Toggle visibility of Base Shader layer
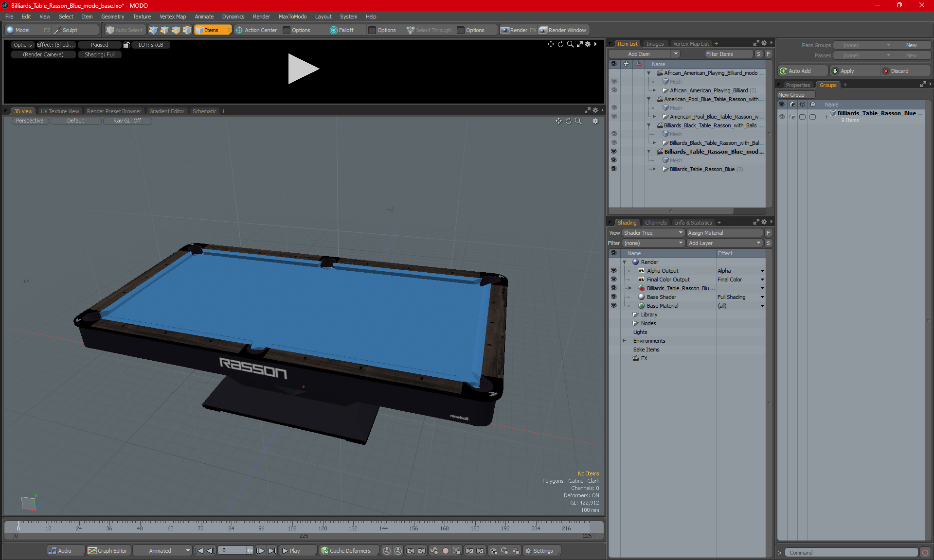The image size is (934, 560). click(x=613, y=297)
